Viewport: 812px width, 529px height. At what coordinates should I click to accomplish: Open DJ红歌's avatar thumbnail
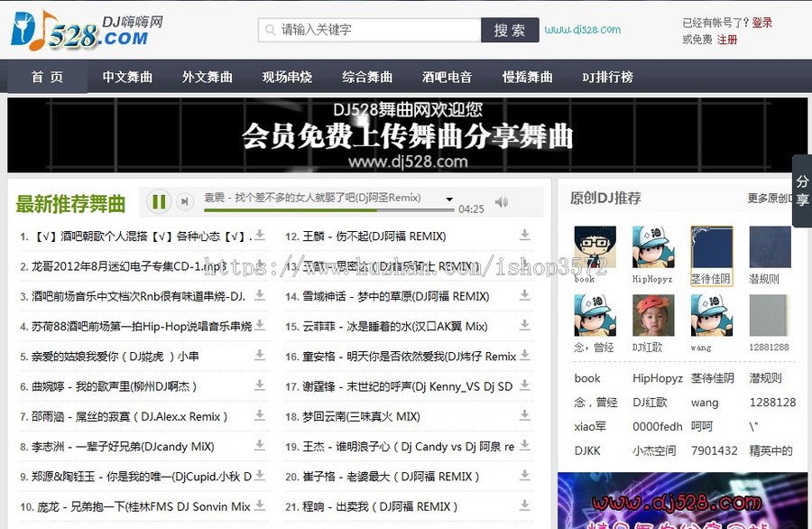[x=652, y=318]
